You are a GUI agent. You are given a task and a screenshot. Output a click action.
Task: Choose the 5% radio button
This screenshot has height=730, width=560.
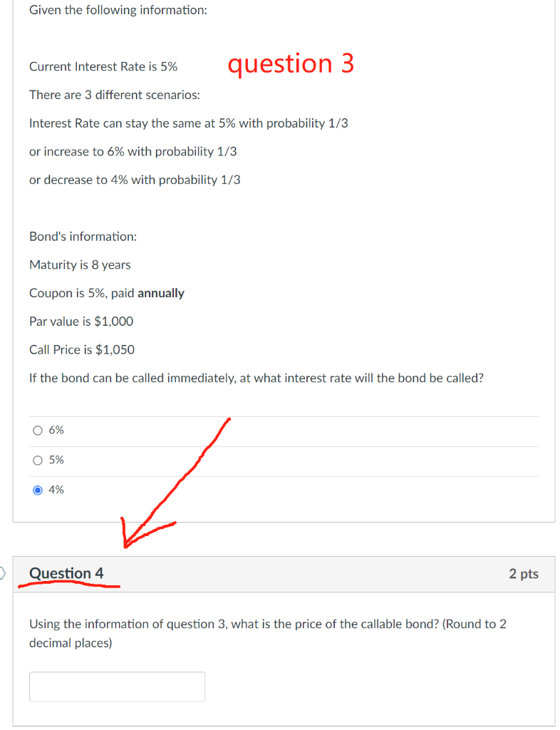click(38, 460)
